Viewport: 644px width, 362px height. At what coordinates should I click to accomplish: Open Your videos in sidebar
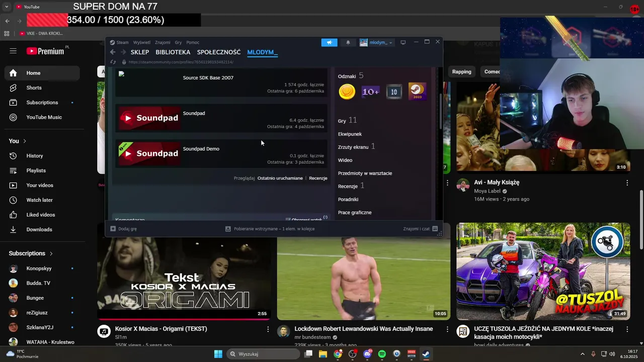point(42,185)
